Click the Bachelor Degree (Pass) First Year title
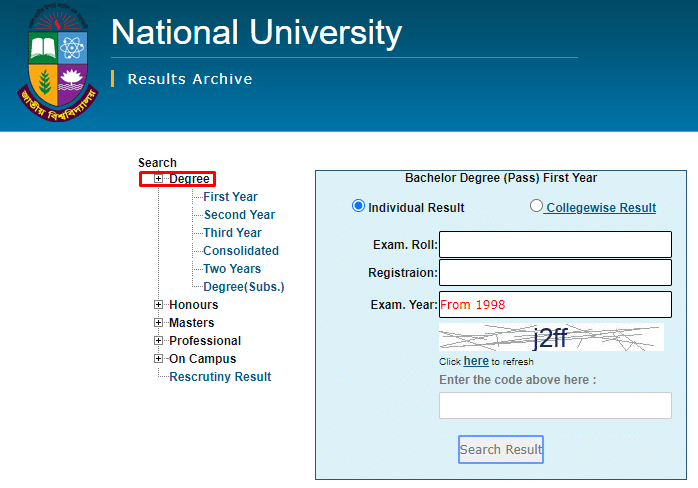Image resolution: width=698 pixels, height=488 pixels. tap(501, 178)
